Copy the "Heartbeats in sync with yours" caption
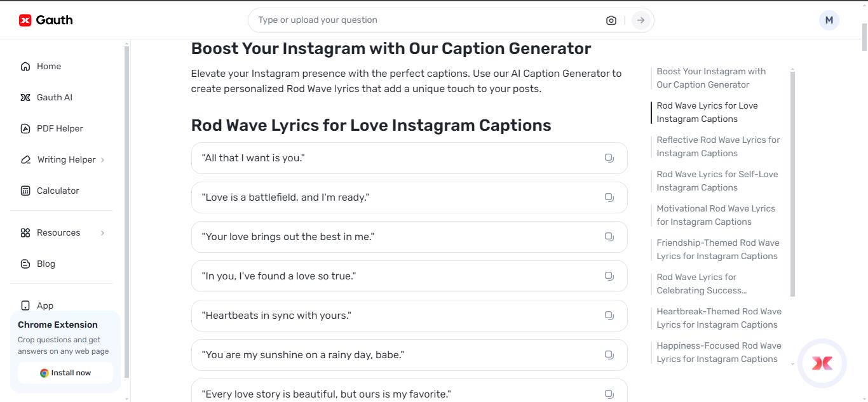 click(x=609, y=315)
